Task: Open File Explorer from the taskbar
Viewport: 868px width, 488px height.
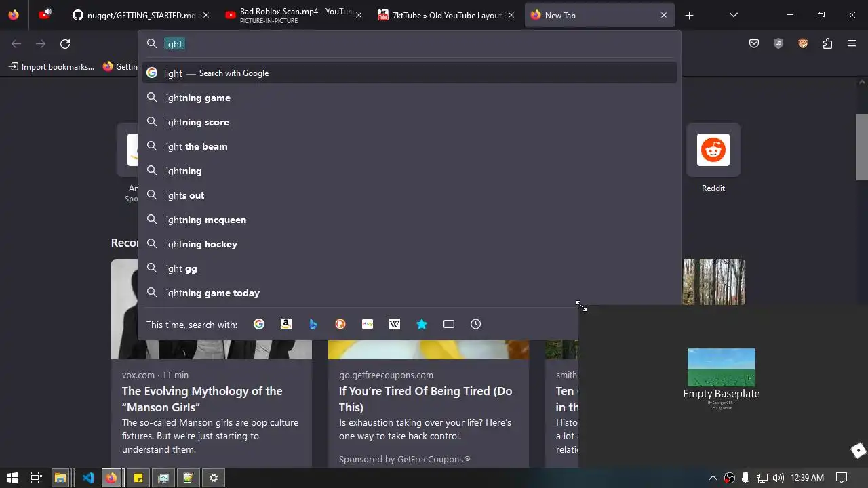Action: (60, 478)
